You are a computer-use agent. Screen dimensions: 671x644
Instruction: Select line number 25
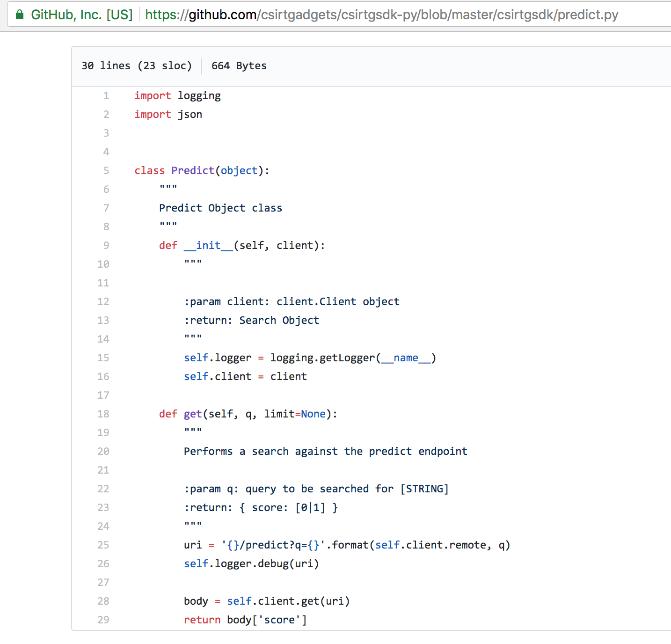pyautogui.click(x=103, y=545)
